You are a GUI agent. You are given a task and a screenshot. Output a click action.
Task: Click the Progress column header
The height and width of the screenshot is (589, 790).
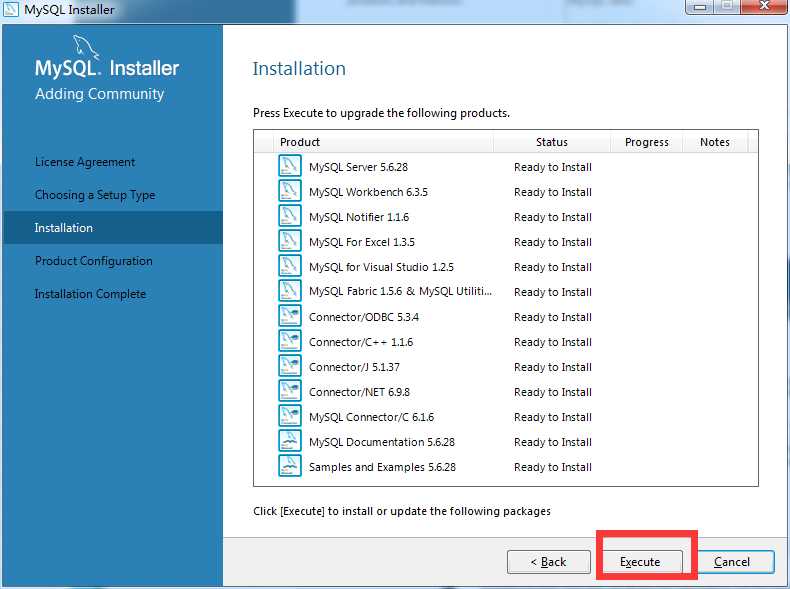tap(647, 142)
